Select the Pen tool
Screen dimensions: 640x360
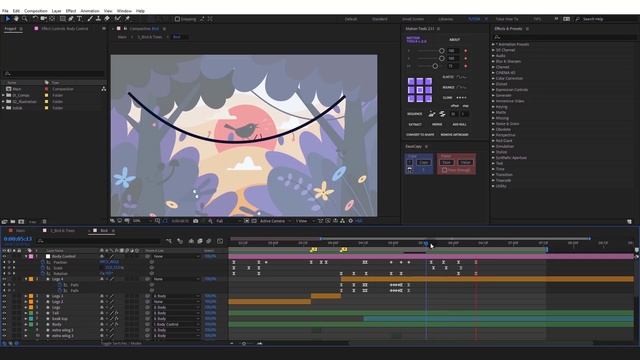(x=71, y=19)
